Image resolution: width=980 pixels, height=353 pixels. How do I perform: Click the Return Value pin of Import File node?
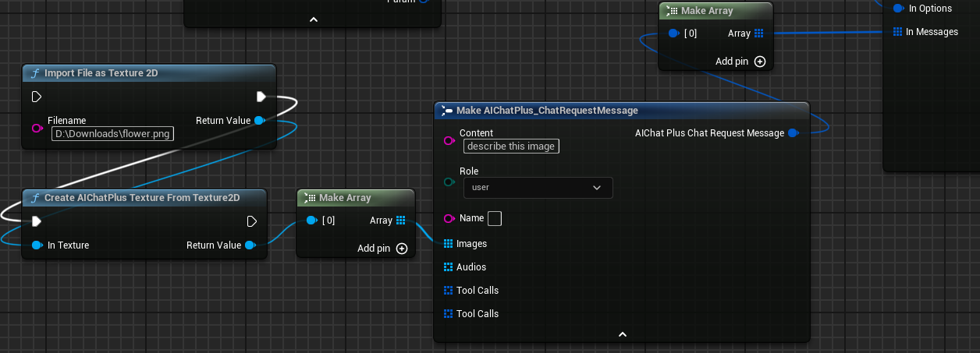259,121
